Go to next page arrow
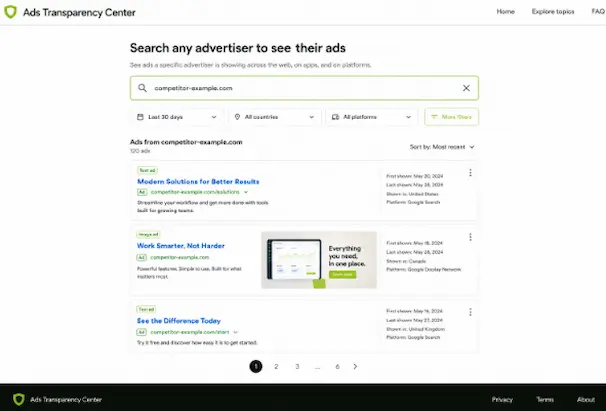The height and width of the screenshot is (411, 606). coord(355,366)
